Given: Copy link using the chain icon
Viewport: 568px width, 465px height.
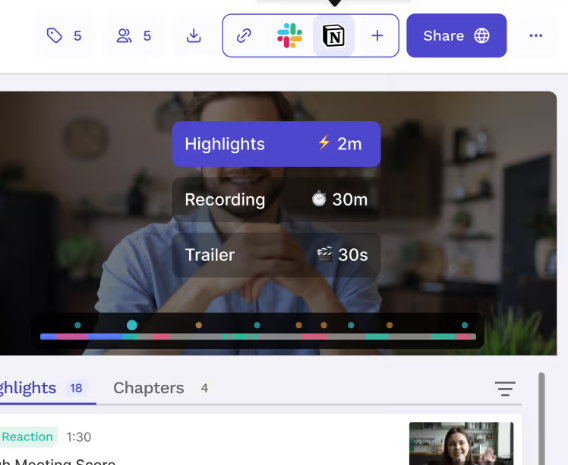Looking at the screenshot, I should [x=244, y=36].
